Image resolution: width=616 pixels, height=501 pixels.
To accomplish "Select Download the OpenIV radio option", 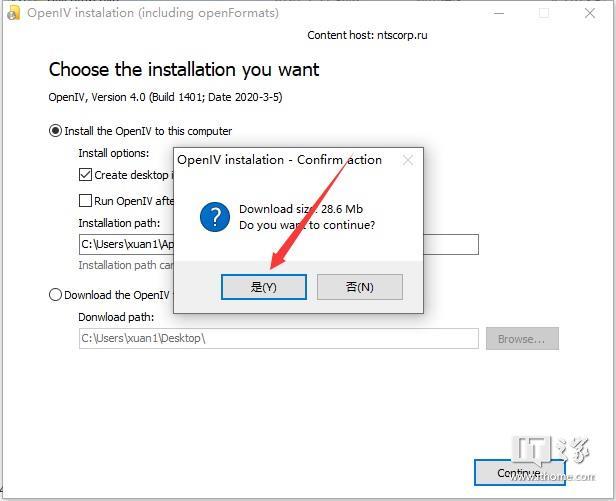I will click(x=55, y=295).
